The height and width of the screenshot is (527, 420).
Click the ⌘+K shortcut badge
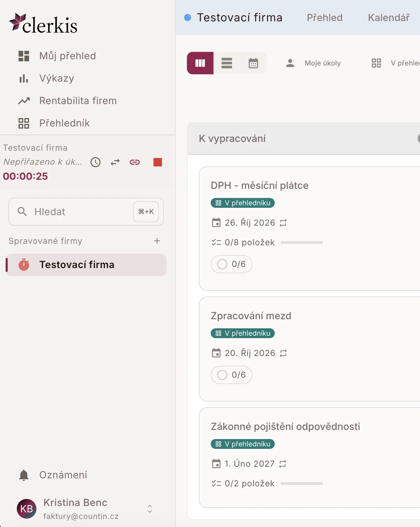click(146, 212)
